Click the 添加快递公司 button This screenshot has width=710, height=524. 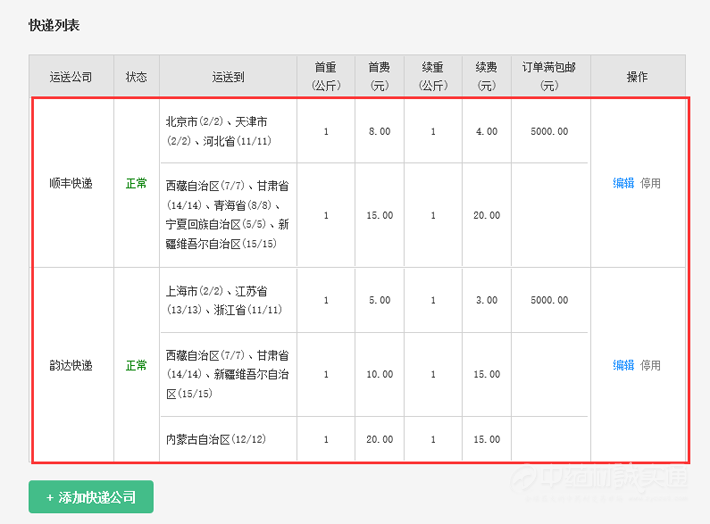pos(91,497)
